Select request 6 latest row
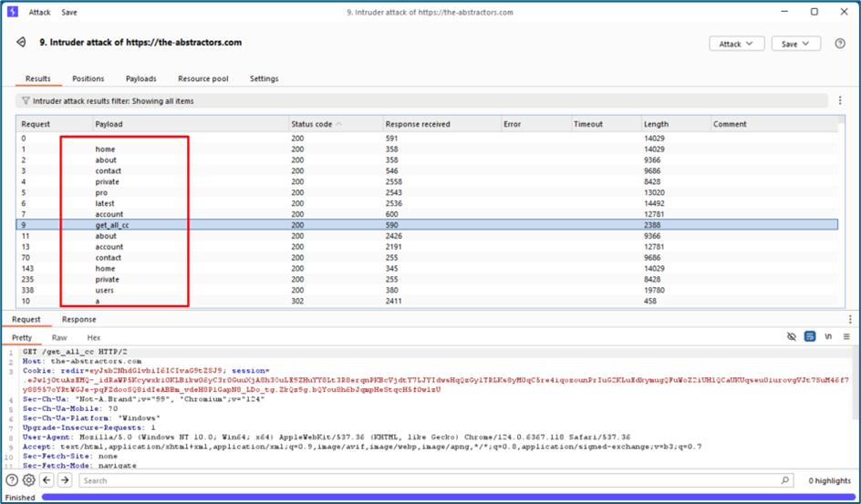 tap(427, 203)
